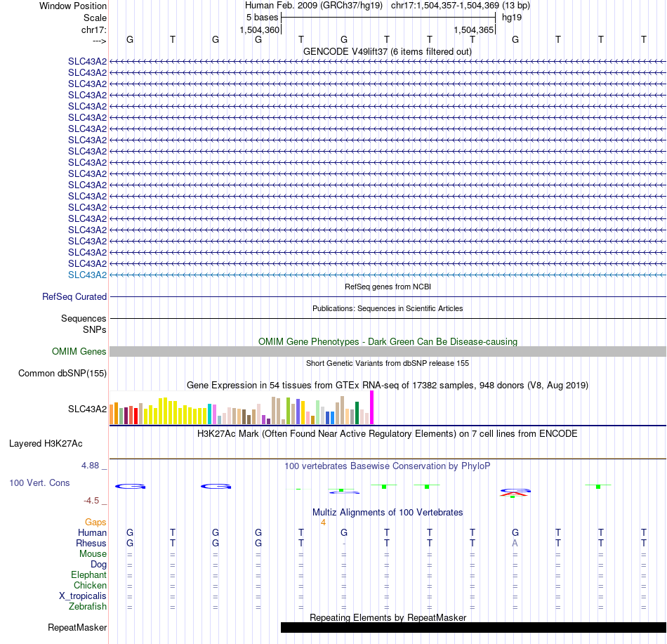Click the Dog alignment row label
The width and height of the screenshot is (667, 644).
click(x=98, y=565)
